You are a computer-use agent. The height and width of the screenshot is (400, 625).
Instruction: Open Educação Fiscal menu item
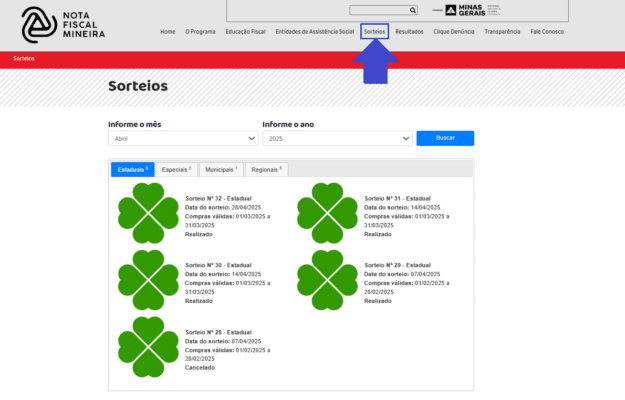[246, 32]
